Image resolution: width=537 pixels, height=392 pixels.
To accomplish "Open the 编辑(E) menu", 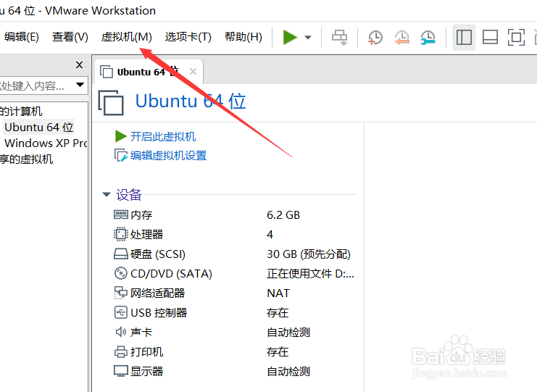I will [x=22, y=37].
